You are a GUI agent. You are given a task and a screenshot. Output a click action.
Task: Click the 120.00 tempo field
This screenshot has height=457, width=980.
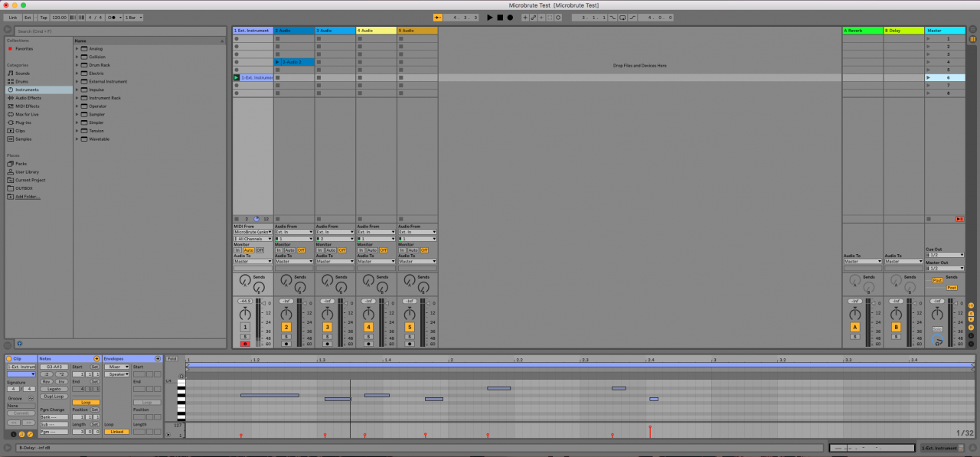[x=59, y=17]
